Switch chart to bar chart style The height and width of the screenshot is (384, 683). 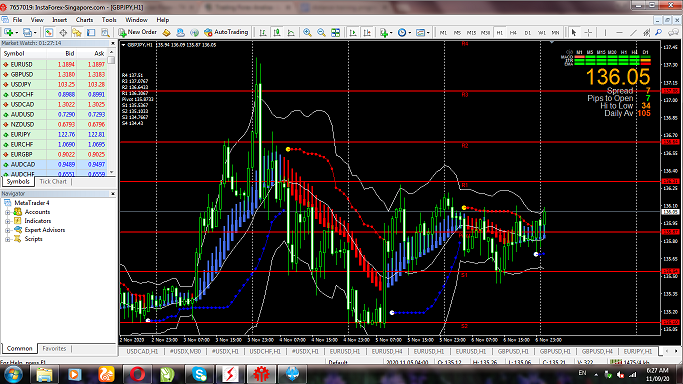click(263, 32)
